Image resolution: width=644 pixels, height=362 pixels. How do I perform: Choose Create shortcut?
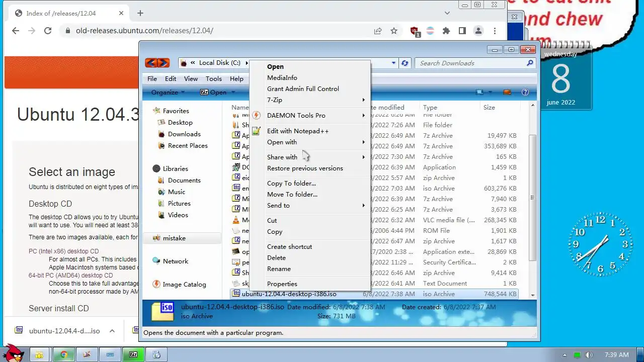289,246
